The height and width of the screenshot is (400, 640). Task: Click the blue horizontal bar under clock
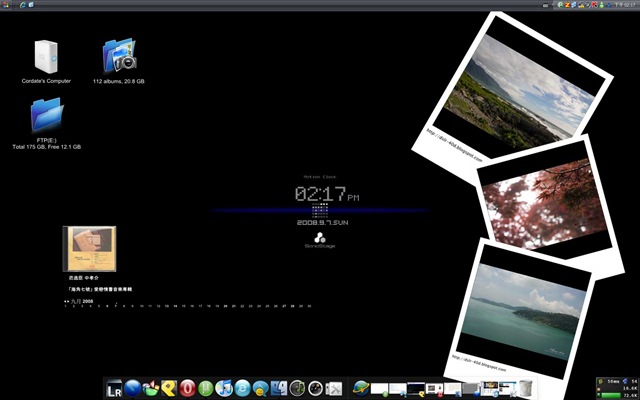320,210
